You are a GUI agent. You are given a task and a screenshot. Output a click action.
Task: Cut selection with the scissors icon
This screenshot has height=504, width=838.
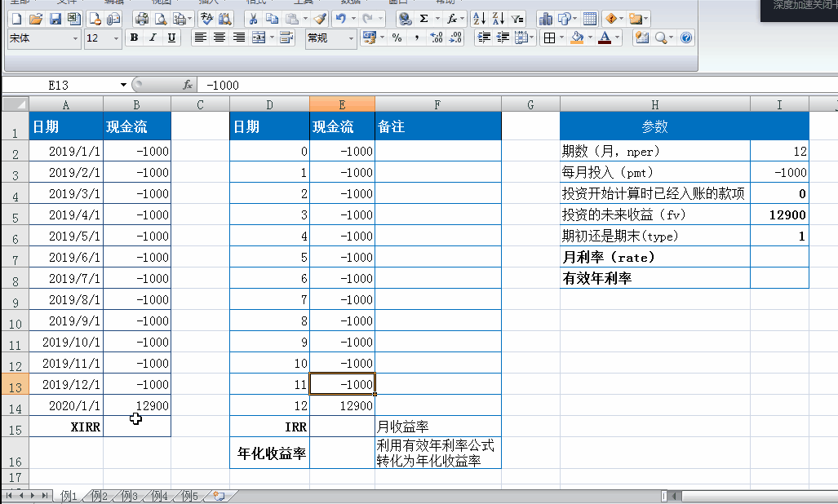253,20
